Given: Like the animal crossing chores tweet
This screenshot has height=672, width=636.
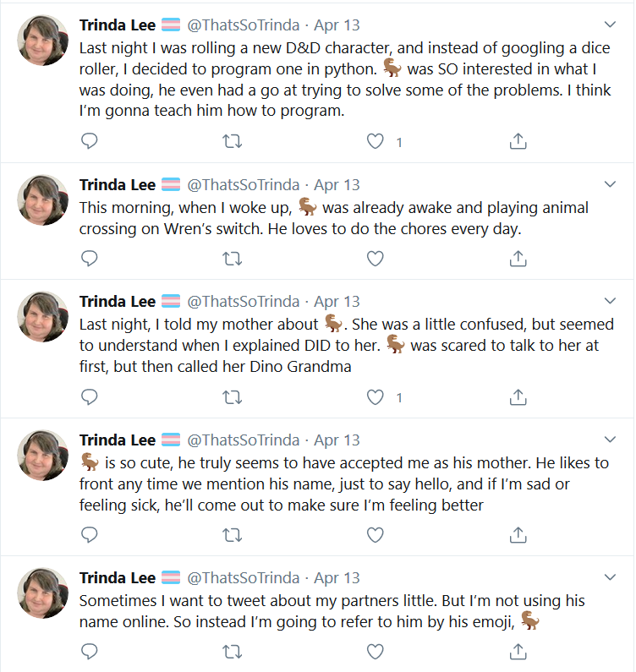Looking at the screenshot, I should coord(376,259).
